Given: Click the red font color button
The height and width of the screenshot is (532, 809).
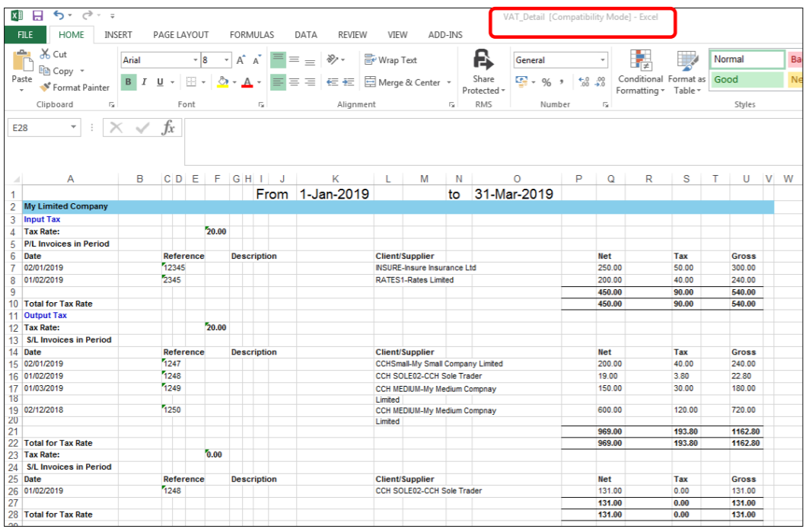Looking at the screenshot, I should pos(247,82).
